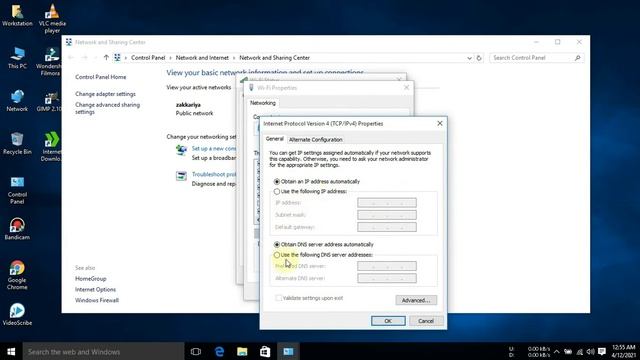Image resolution: width=640 pixels, height=360 pixels.
Task: Click the search magnifier in Control Panel
Action: pyautogui.click(x=578, y=58)
